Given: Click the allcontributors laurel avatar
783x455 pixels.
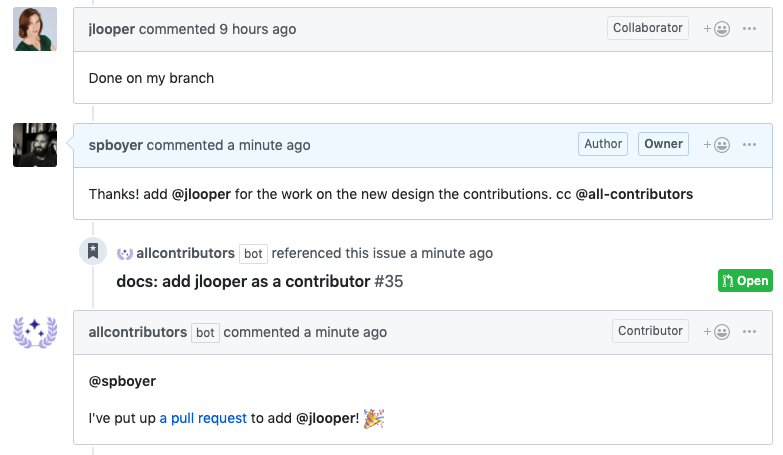Looking at the screenshot, I should pos(35,332).
